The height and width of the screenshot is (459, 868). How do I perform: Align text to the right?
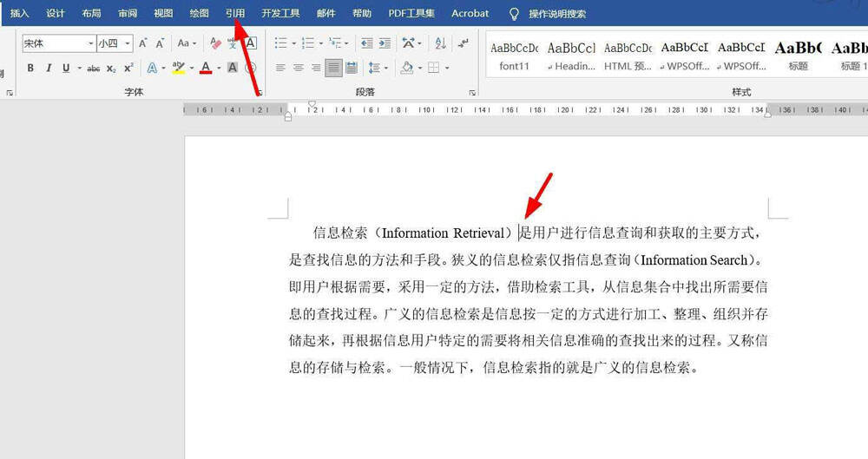(x=316, y=68)
